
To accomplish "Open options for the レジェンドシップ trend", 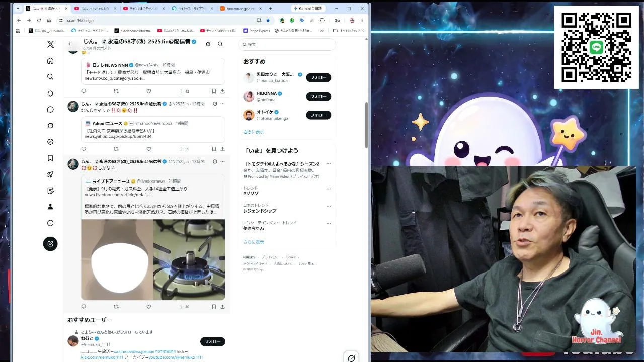I will (329, 206).
